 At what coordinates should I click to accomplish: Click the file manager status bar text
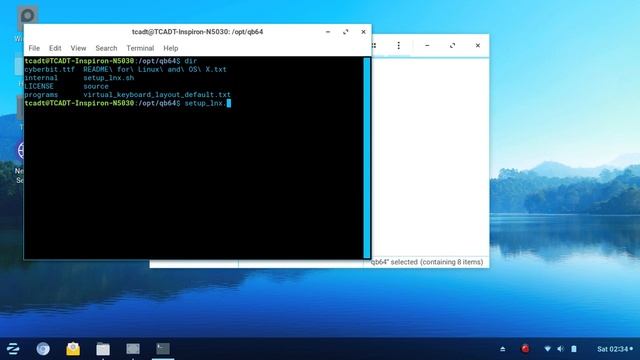click(427, 262)
